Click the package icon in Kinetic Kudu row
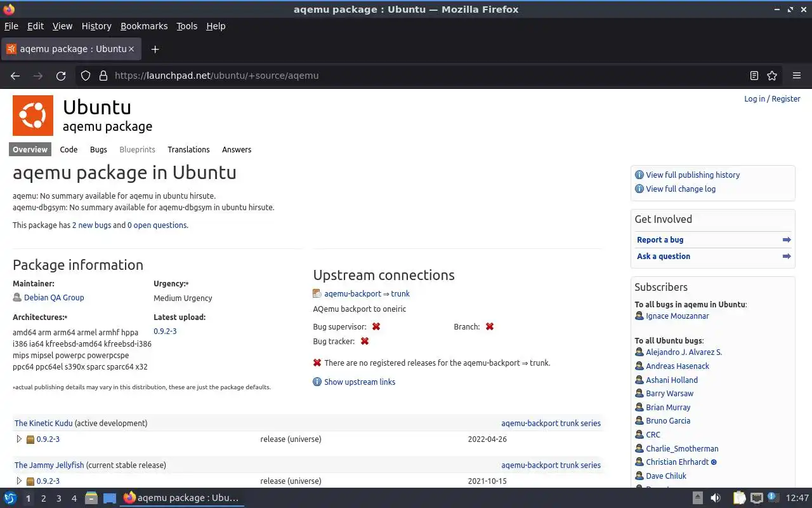The image size is (812, 508). click(30, 439)
